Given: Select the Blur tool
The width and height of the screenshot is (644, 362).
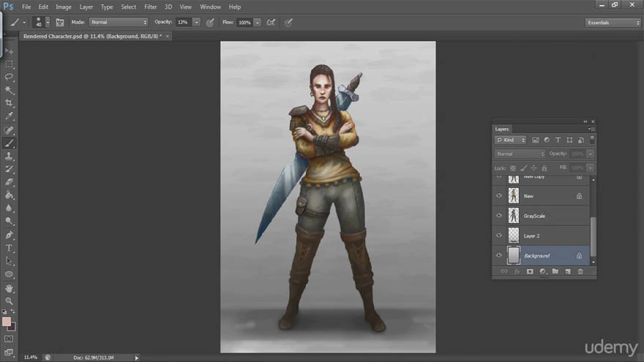Looking at the screenshot, I should pyautogui.click(x=9, y=208).
